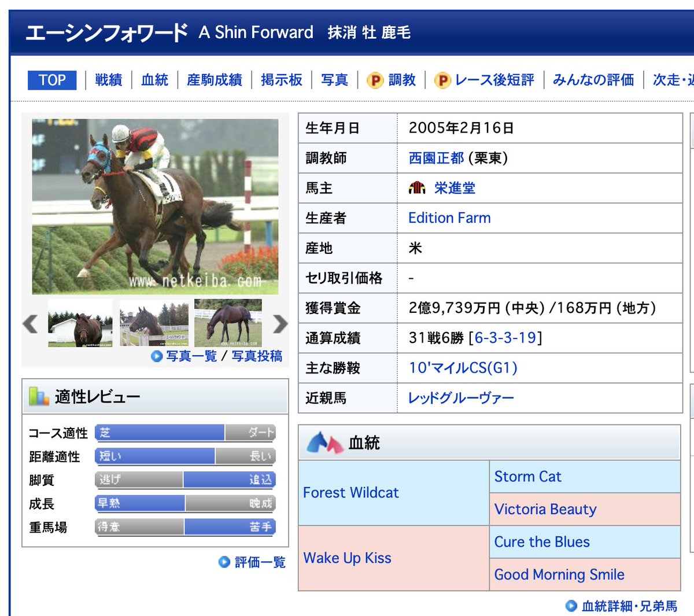Open breeder Edition Farm link
This screenshot has width=694, height=616.
coord(449,218)
